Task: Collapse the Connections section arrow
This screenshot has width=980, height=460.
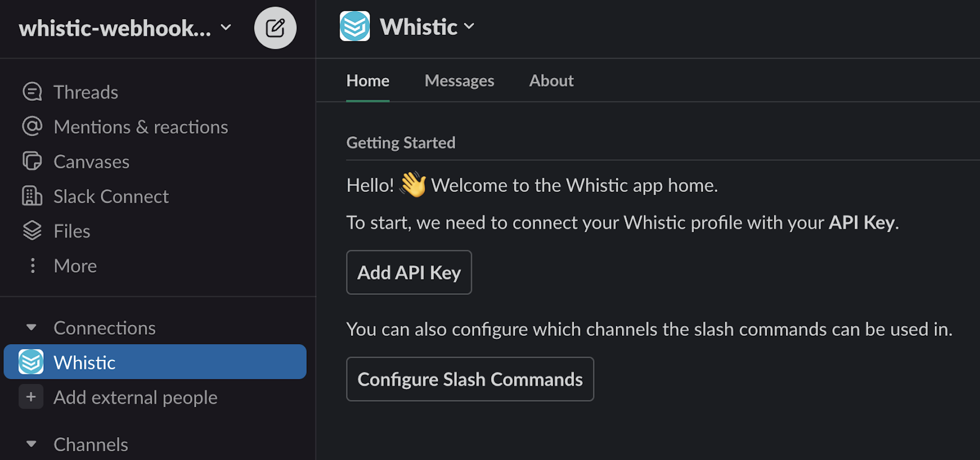Action: [31, 328]
